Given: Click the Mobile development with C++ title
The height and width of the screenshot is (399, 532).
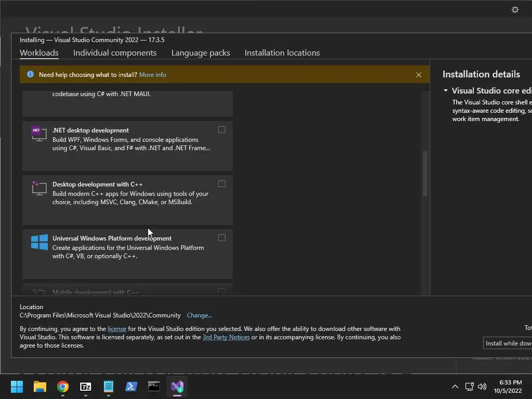Looking at the screenshot, I should tap(96, 292).
